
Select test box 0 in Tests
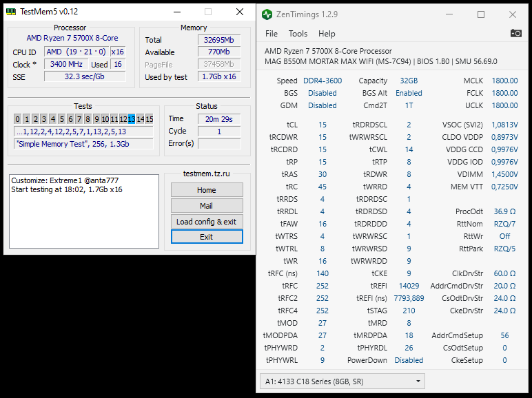coord(18,119)
